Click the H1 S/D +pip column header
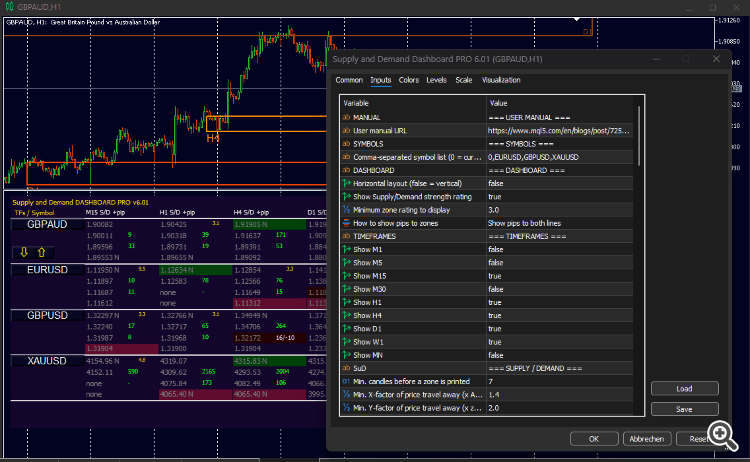 click(x=177, y=212)
